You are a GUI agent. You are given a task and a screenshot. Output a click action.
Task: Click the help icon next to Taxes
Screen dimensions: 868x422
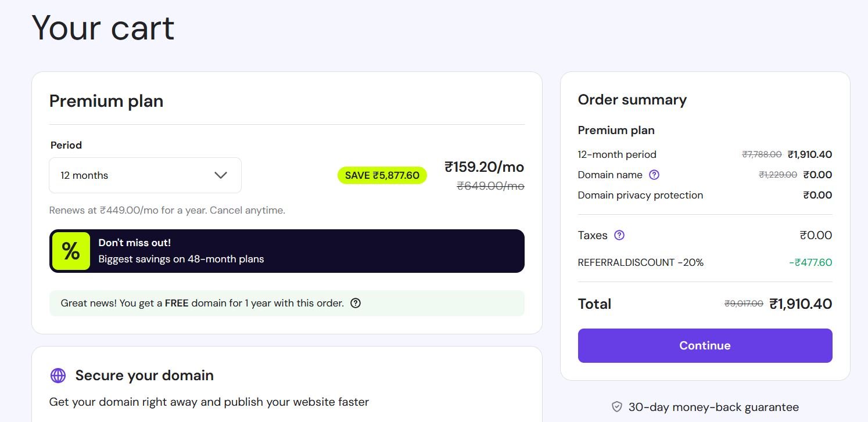(x=619, y=235)
